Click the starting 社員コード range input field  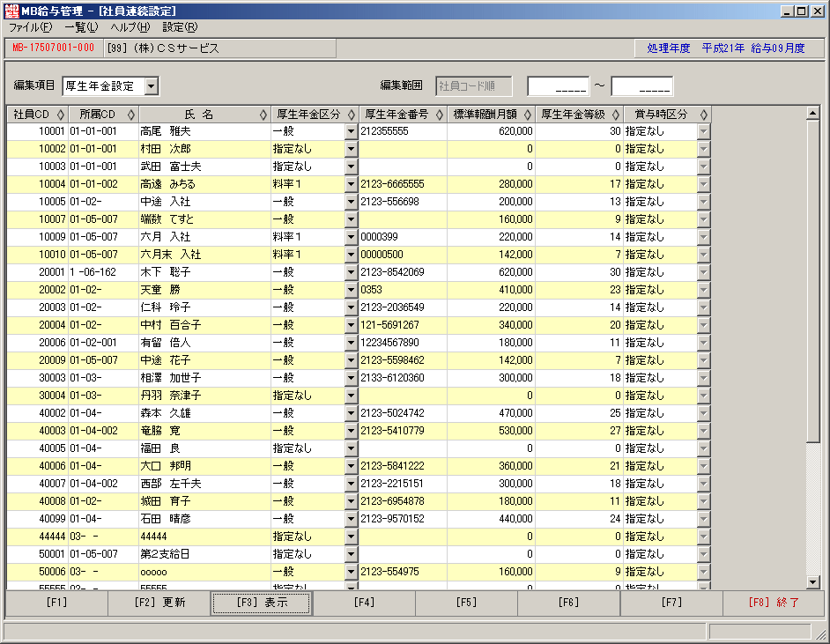tap(559, 86)
